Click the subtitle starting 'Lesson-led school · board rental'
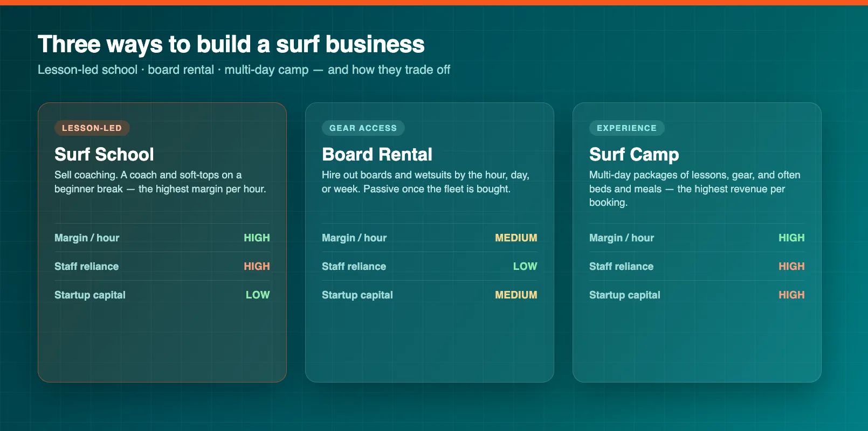This screenshot has height=431, width=868. (244, 70)
